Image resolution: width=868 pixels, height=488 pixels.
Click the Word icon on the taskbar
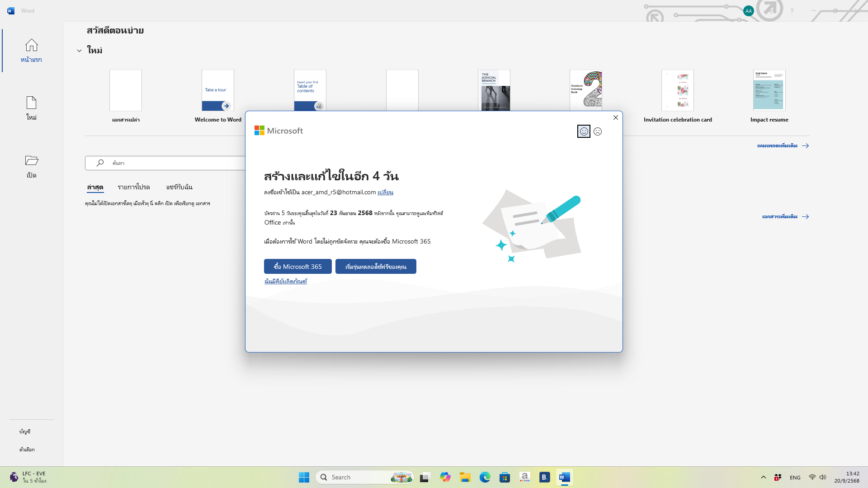click(x=565, y=477)
